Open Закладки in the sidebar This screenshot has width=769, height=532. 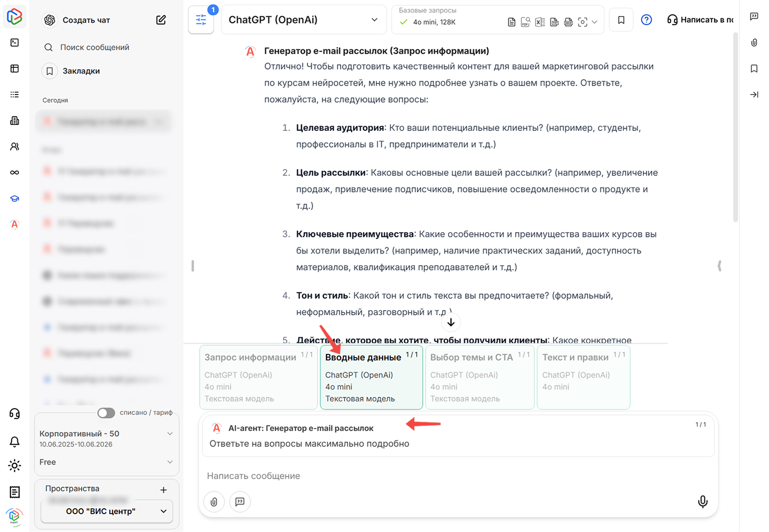point(81,71)
